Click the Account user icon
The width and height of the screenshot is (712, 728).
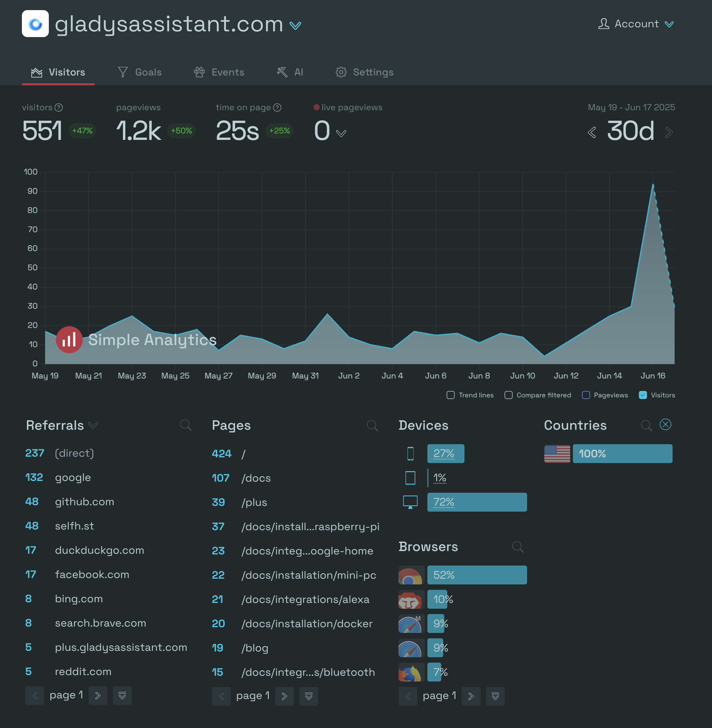pos(604,24)
